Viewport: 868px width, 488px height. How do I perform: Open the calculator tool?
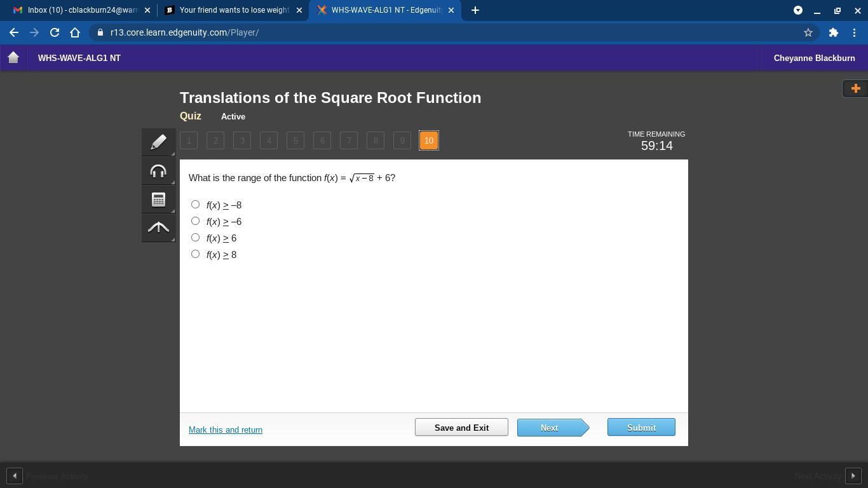coord(158,200)
